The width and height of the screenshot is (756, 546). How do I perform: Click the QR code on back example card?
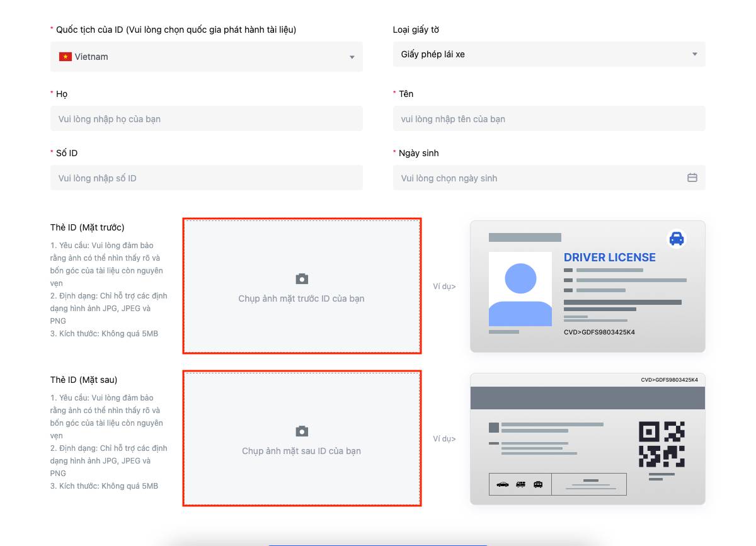coord(661,444)
